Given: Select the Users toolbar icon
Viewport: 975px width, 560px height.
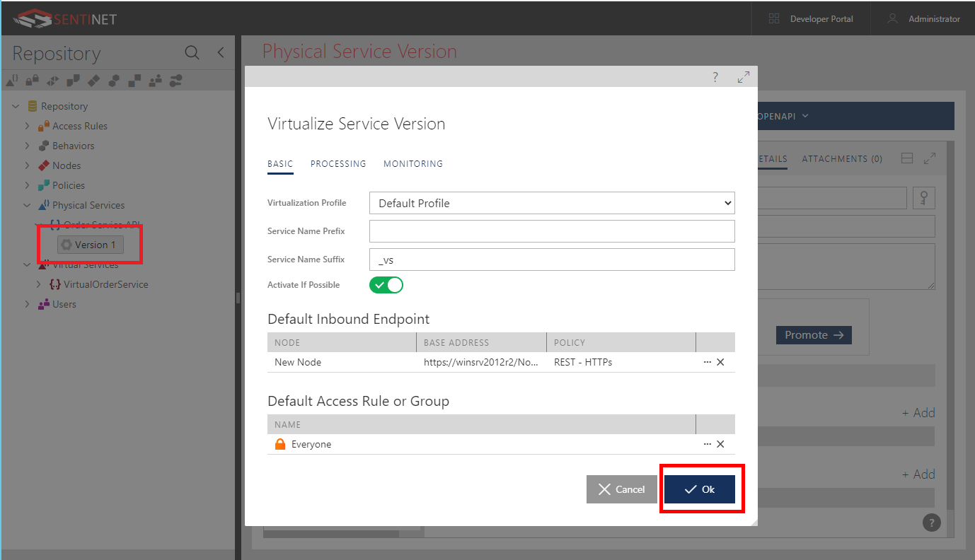Looking at the screenshot, I should [155, 80].
